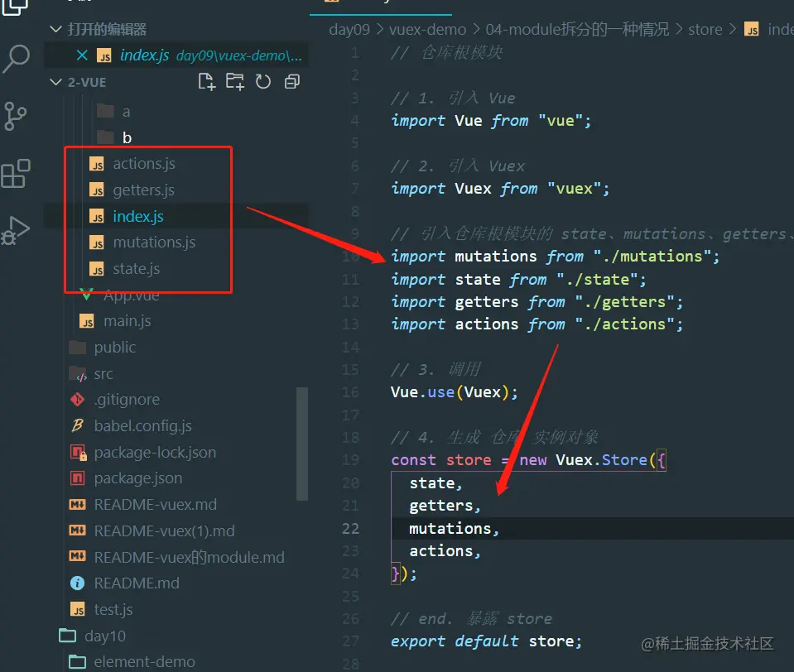Click "./actions" import path on line 13

click(x=624, y=324)
